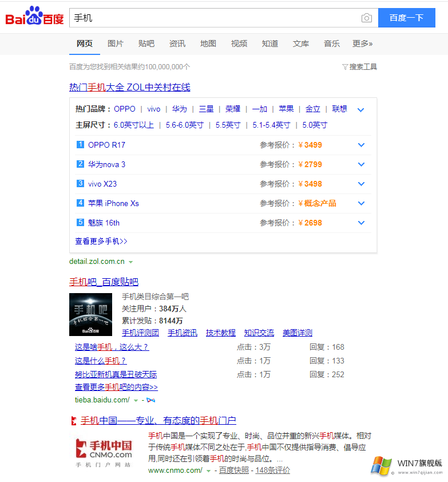The image size is (448, 482).
Task: Switch to the 资讯 tab
Action: pos(177,44)
